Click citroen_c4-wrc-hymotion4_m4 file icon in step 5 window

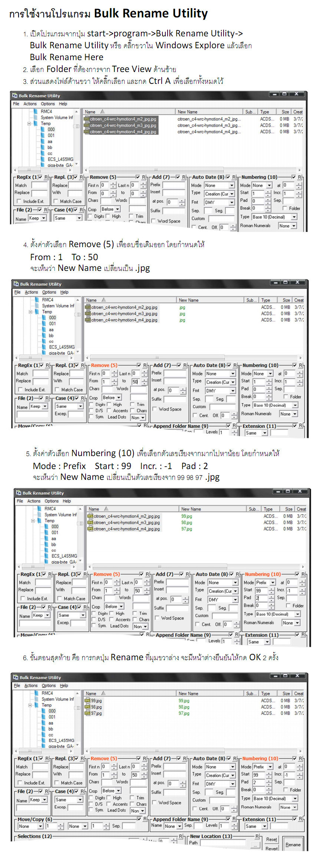click(90, 529)
